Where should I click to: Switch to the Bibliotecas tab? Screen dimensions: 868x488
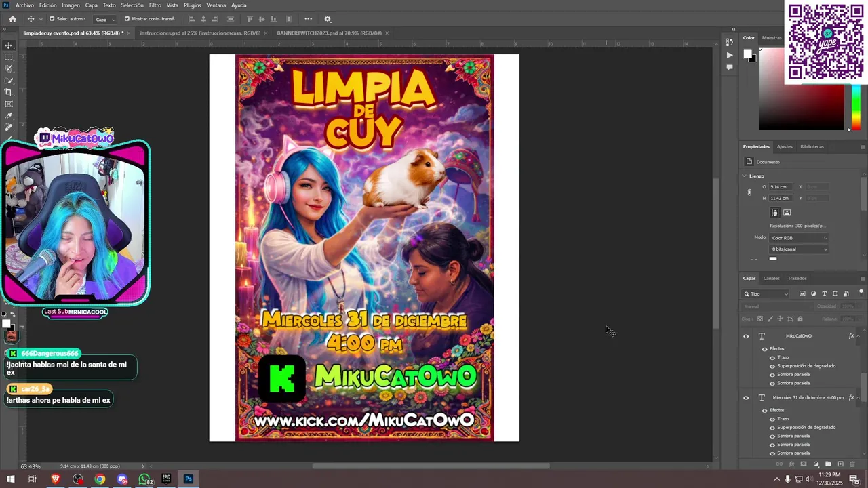812,146
